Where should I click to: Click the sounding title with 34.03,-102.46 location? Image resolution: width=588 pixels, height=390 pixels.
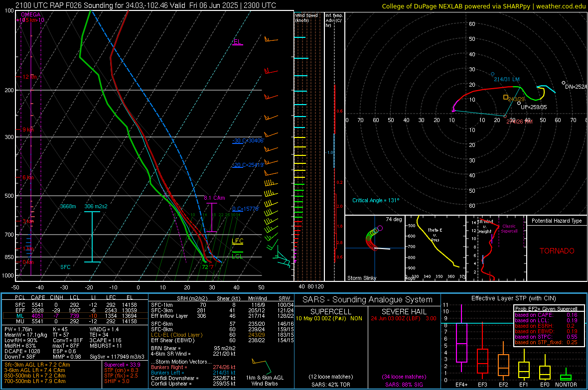point(146,5)
